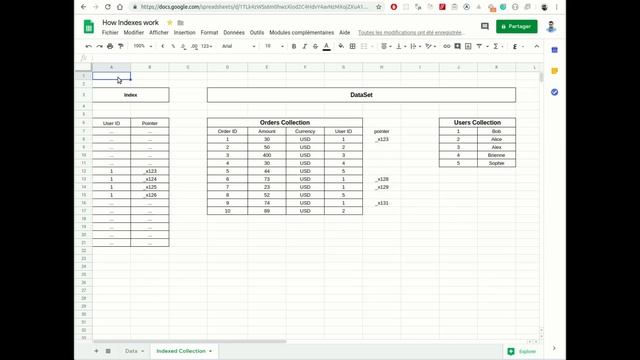Open the comments history icon

(x=484, y=27)
